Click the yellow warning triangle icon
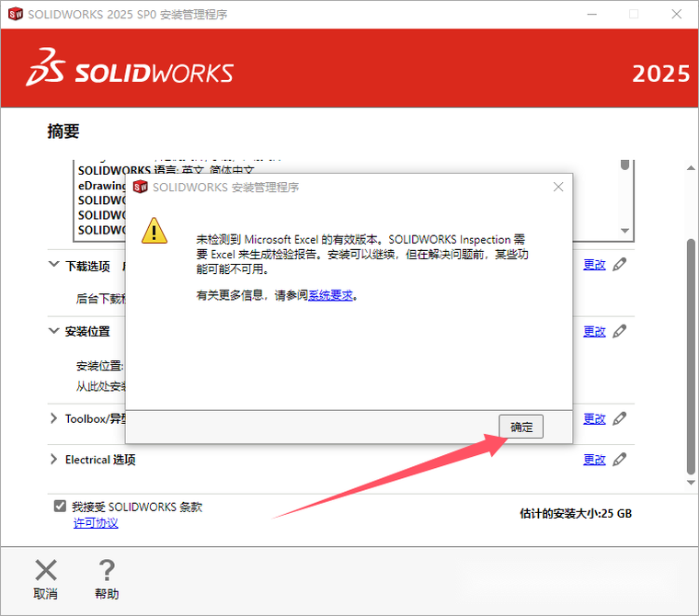Viewport: 699px width, 616px height. point(155,229)
